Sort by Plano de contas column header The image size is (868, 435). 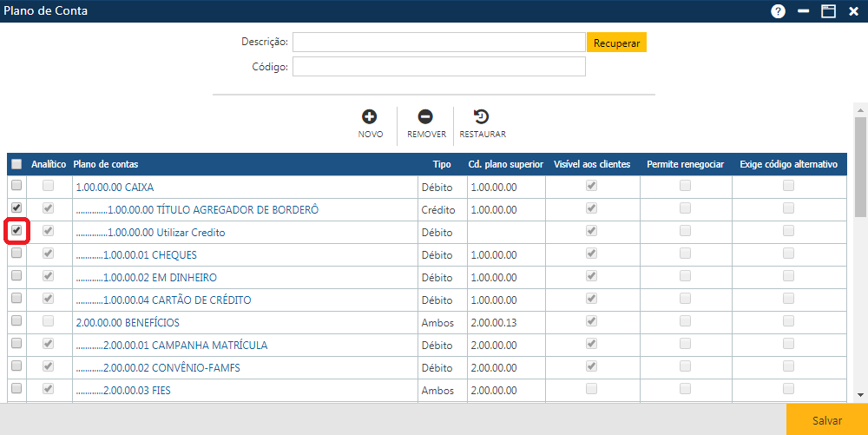click(106, 164)
